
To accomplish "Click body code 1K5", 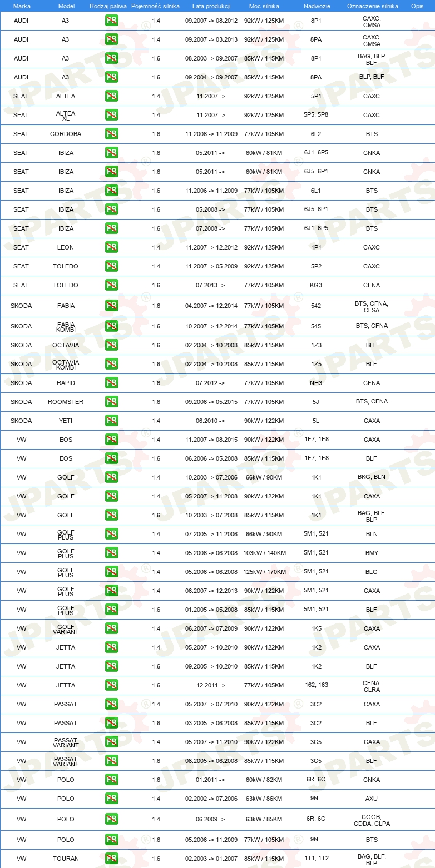I will (x=316, y=628).
